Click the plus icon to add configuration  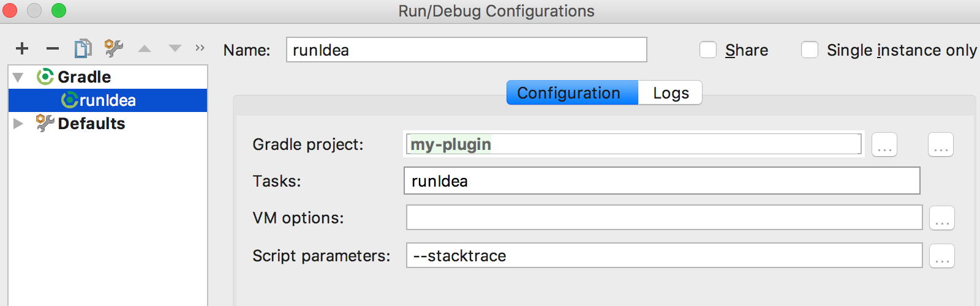click(22, 48)
